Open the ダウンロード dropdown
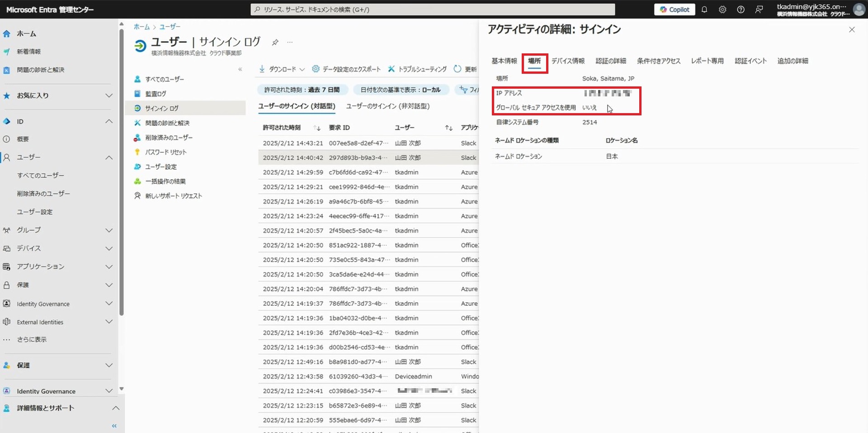Screen dimensions: 868x433 point(282,69)
